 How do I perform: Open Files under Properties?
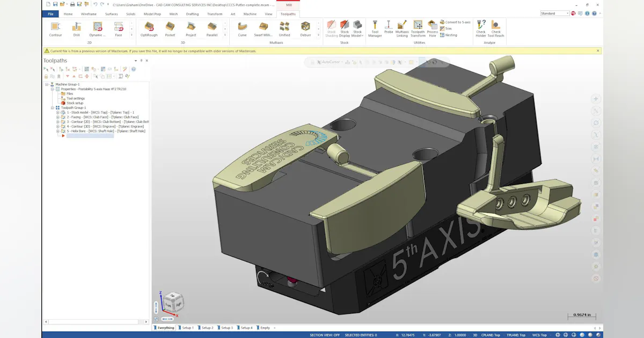pyautogui.click(x=70, y=94)
